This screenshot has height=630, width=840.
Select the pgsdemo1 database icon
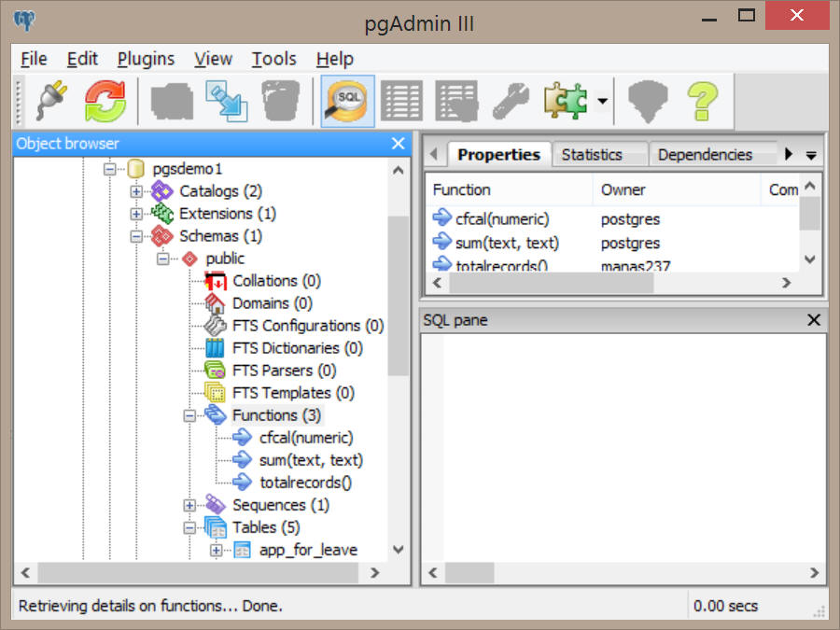point(135,169)
